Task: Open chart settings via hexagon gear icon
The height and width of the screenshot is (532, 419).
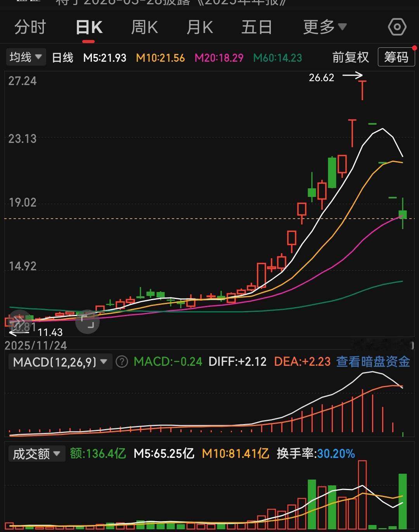Action: 396,27
